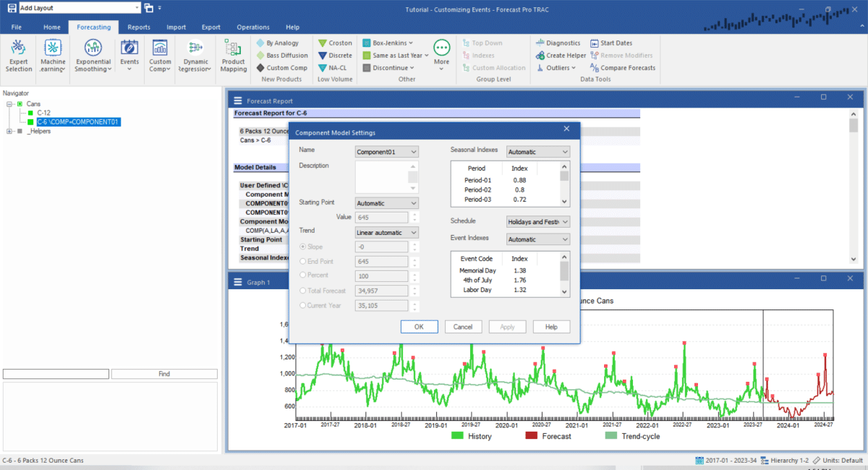Select the End Point radio button
Image resolution: width=868 pixels, height=470 pixels.
(x=303, y=261)
